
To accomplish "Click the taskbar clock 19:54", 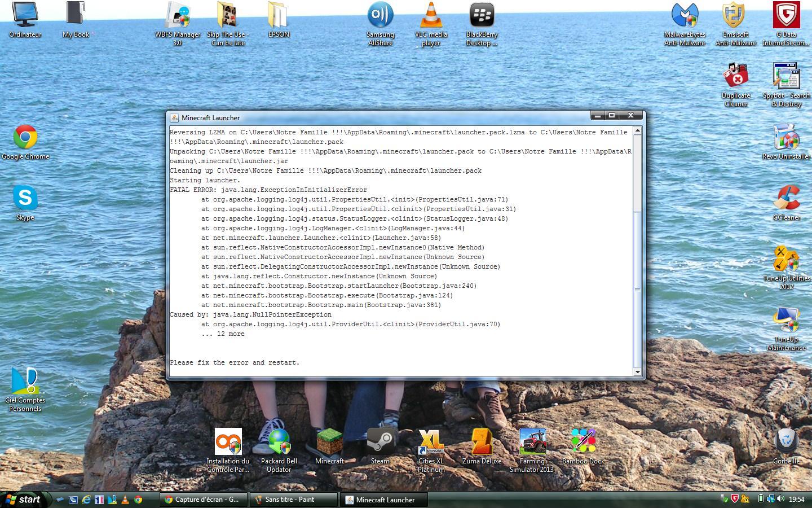I will pyautogui.click(x=797, y=500).
